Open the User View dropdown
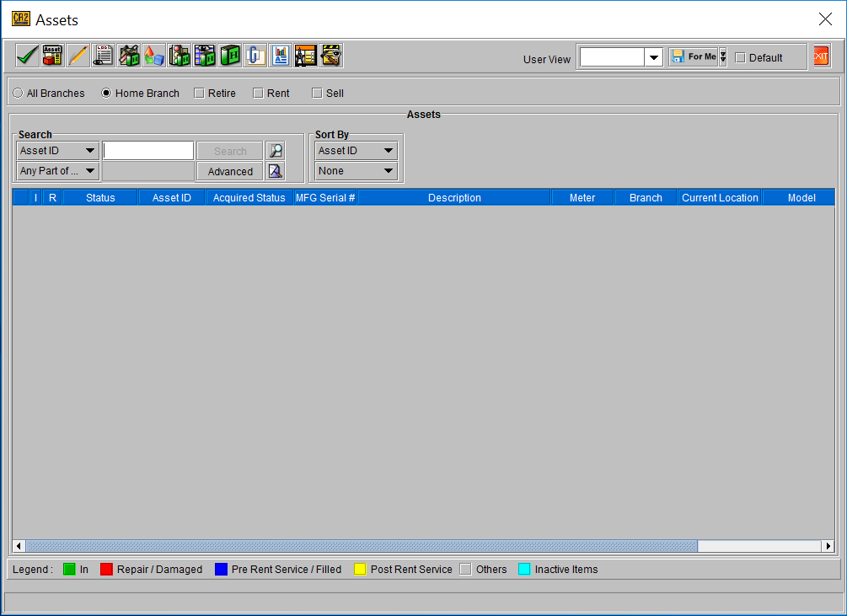The image size is (847, 616). coord(654,57)
